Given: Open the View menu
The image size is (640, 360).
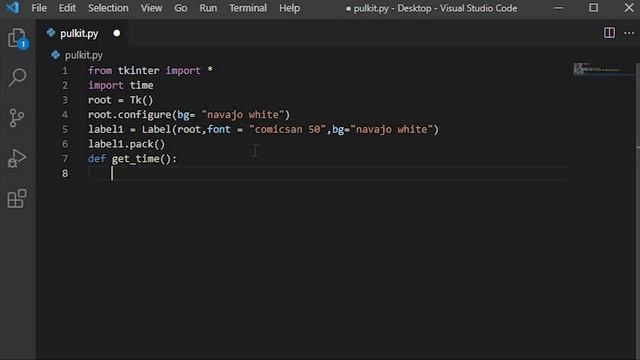Looking at the screenshot, I should (x=151, y=8).
